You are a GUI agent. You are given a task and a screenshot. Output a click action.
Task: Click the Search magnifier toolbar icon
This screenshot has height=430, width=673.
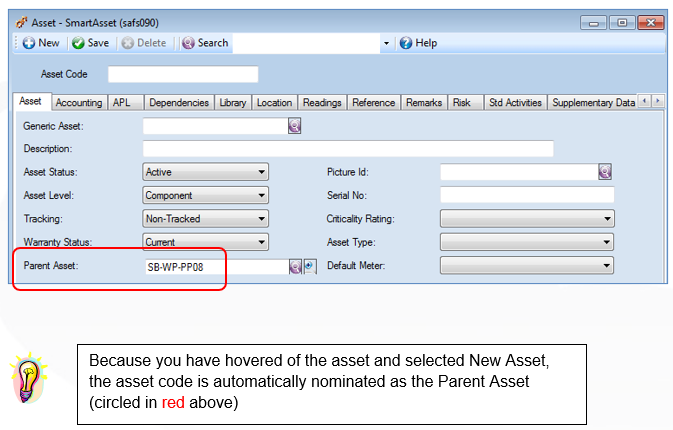[x=188, y=43]
